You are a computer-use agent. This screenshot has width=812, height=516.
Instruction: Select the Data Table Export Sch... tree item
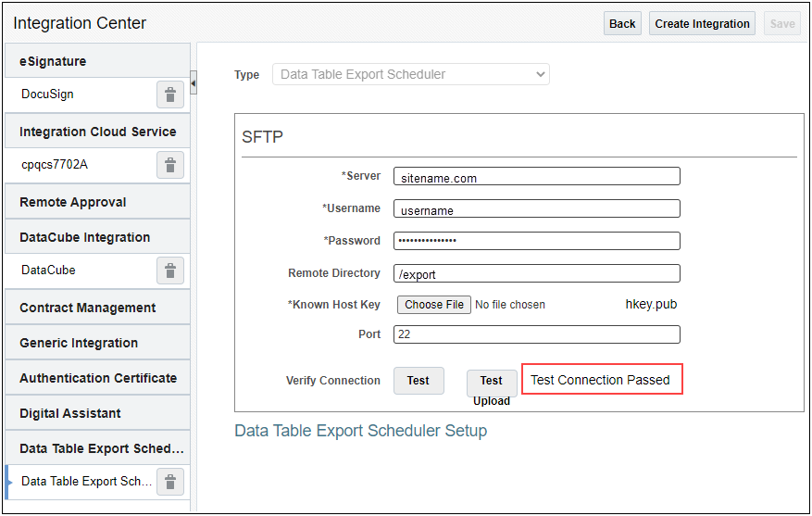click(x=86, y=482)
